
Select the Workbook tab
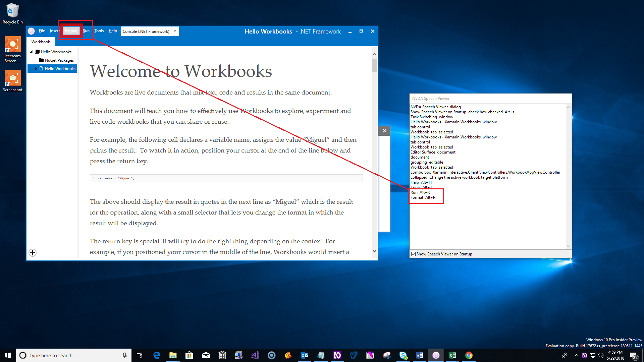(40, 42)
